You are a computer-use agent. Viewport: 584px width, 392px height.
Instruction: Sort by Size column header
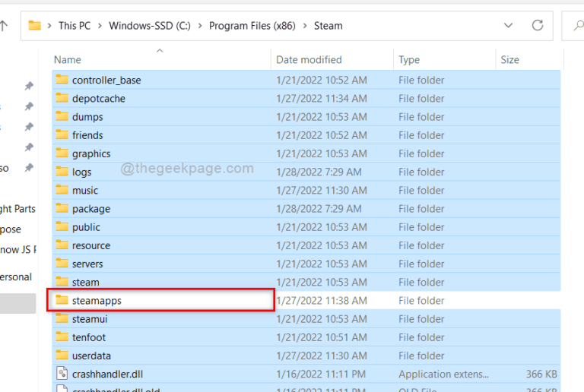[510, 59]
